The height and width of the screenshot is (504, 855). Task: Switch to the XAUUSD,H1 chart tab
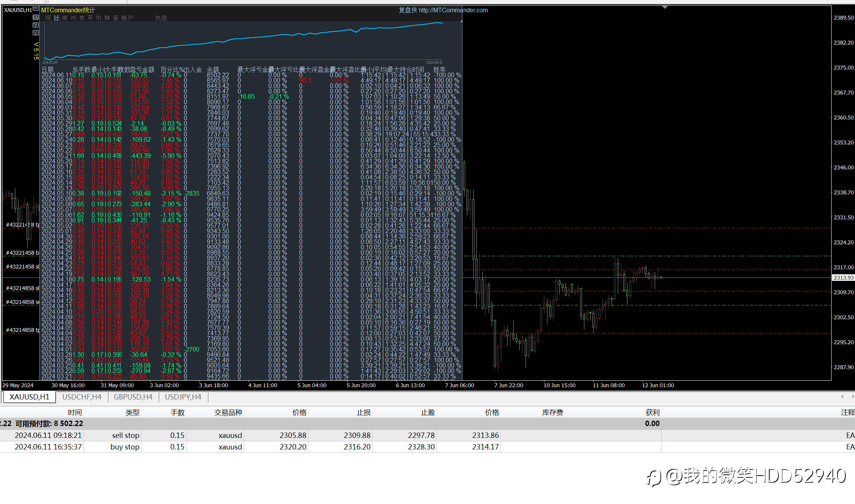click(30, 397)
